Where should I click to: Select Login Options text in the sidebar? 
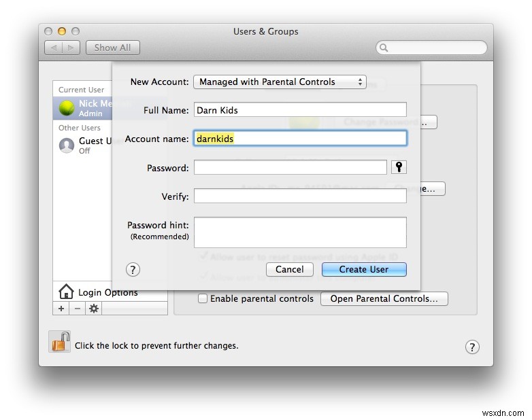(x=108, y=292)
